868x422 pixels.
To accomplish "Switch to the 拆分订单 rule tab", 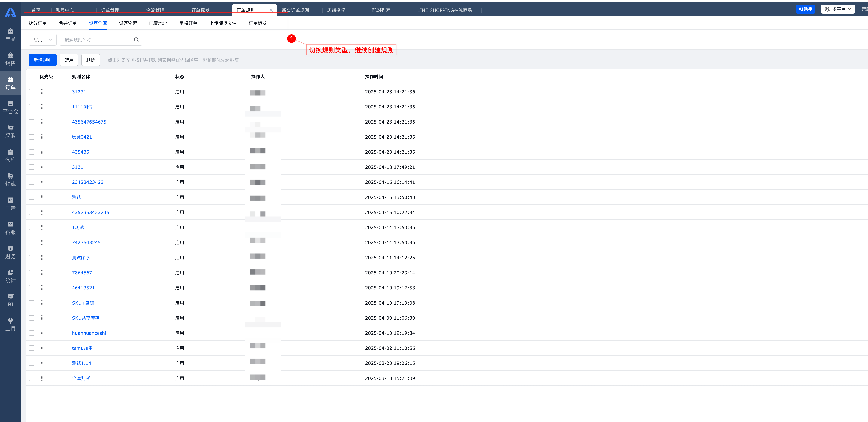I will click(x=37, y=23).
